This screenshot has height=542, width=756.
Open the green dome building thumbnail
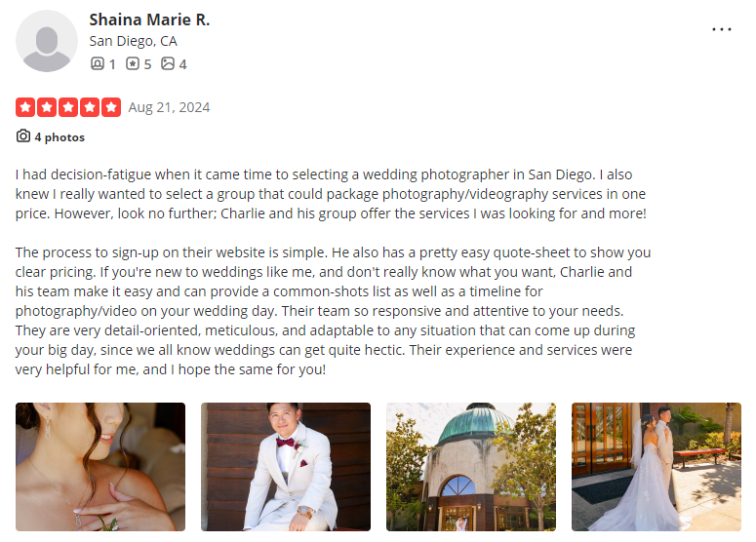tap(471, 467)
